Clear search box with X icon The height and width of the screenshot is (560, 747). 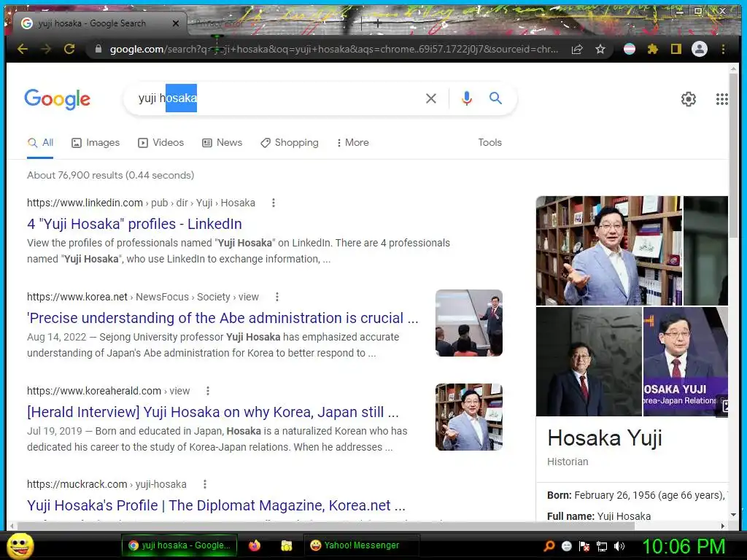pos(430,98)
